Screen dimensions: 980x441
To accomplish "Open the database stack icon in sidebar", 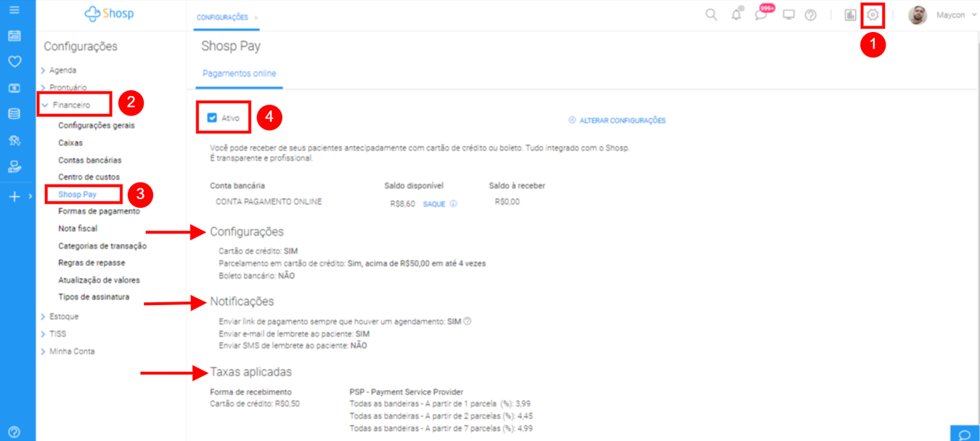I will pos(14,114).
